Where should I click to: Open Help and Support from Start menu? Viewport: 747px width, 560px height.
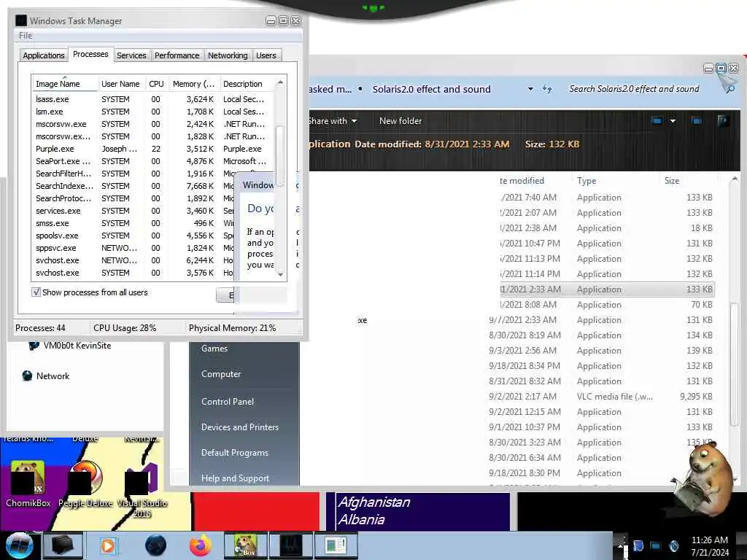click(x=235, y=478)
